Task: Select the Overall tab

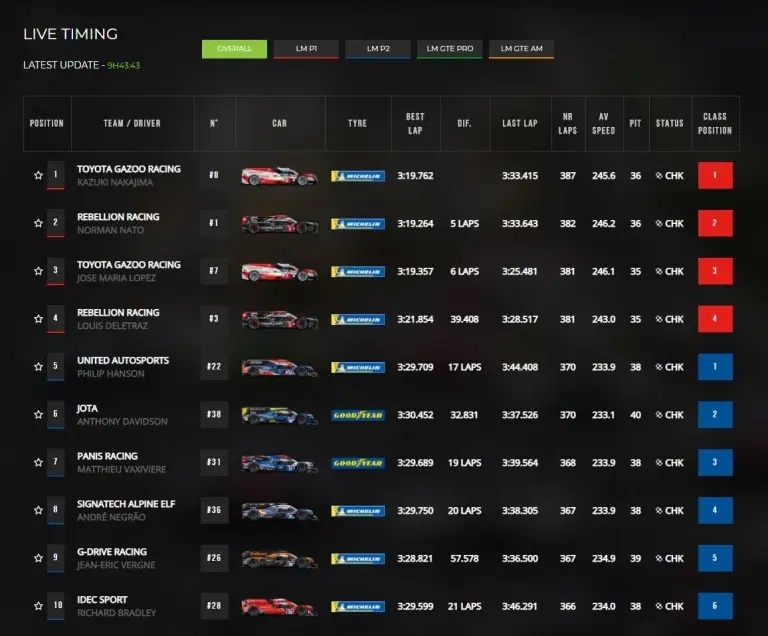Action: coord(234,48)
